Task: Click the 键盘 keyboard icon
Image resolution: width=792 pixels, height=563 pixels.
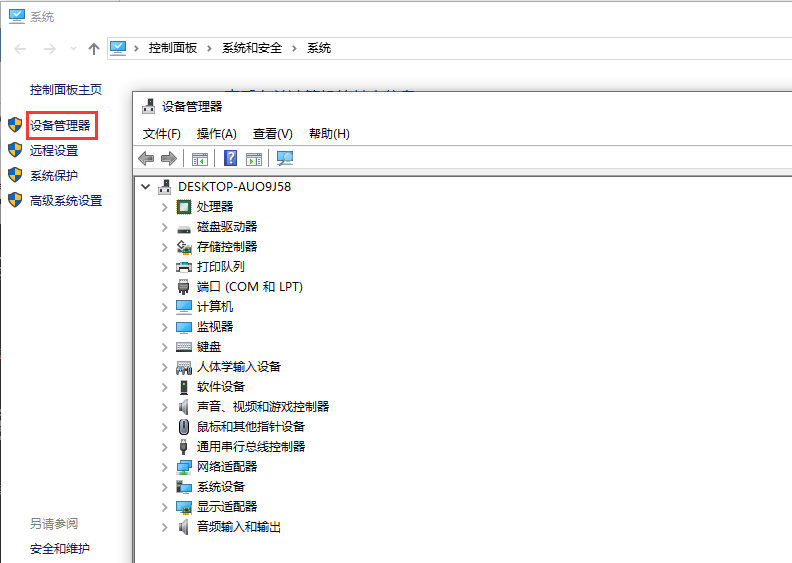Action: tap(184, 347)
